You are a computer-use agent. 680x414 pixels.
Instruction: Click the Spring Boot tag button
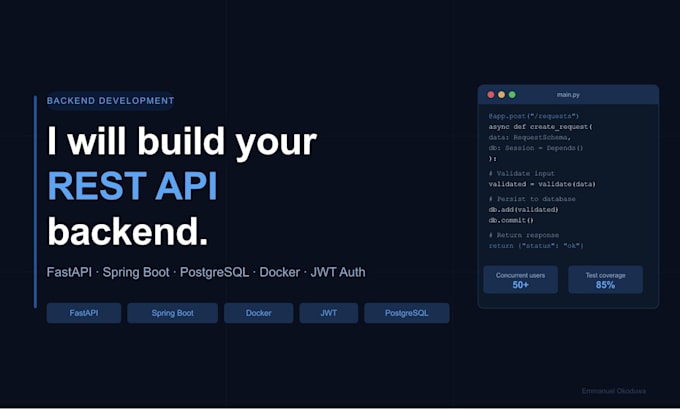(x=173, y=313)
